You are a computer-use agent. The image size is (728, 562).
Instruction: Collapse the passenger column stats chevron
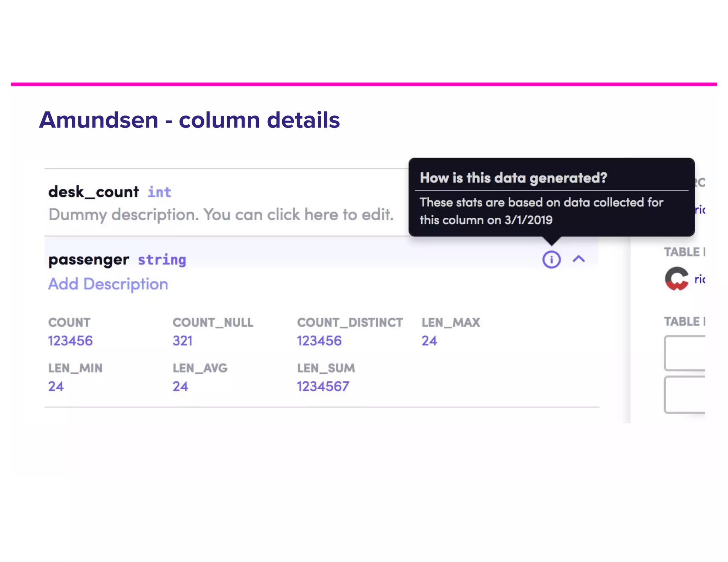[x=579, y=259]
